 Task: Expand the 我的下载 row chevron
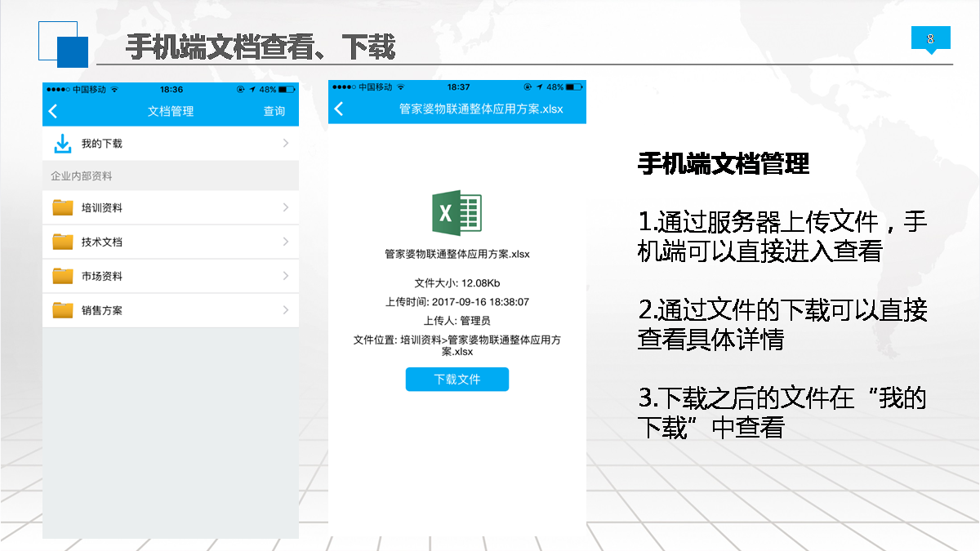[x=286, y=144]
